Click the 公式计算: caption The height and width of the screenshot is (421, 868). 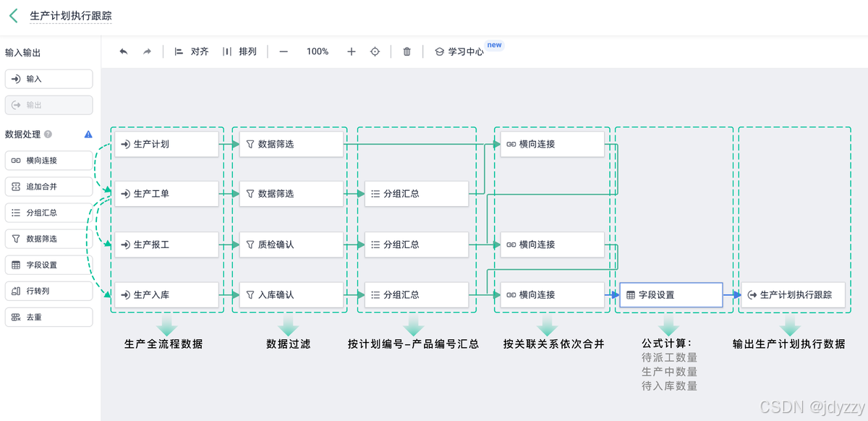point(667,343)
